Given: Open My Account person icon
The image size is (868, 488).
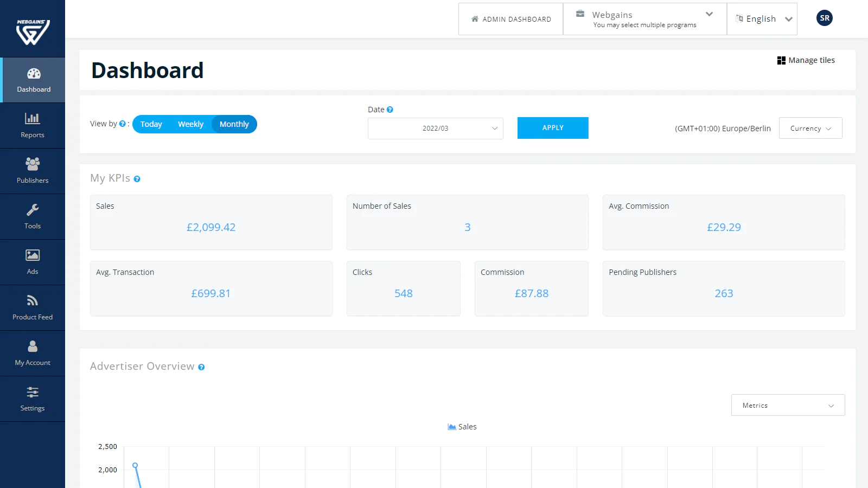Looking at the screenshot, I should [33, 346].
